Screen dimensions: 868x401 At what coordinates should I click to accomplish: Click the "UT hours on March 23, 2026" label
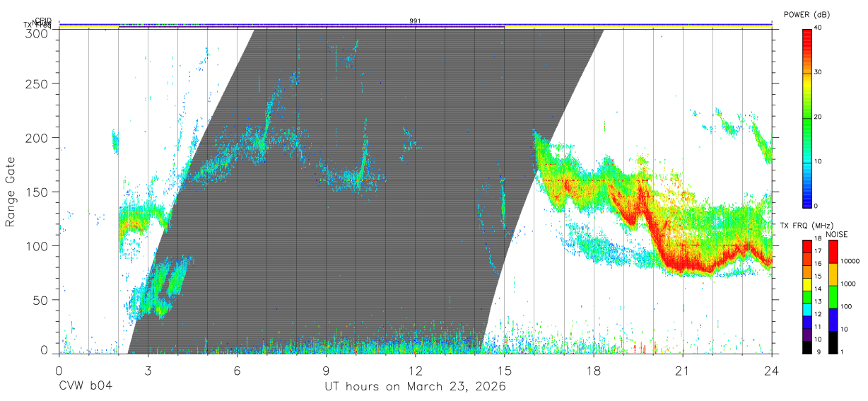pos(415,387)
